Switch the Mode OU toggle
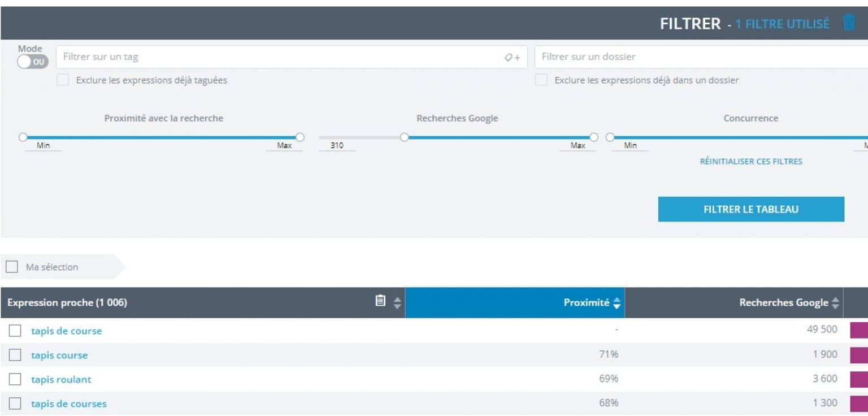Image resolution: width=868 pixels, height=416 pixels. tap(33, 62)
